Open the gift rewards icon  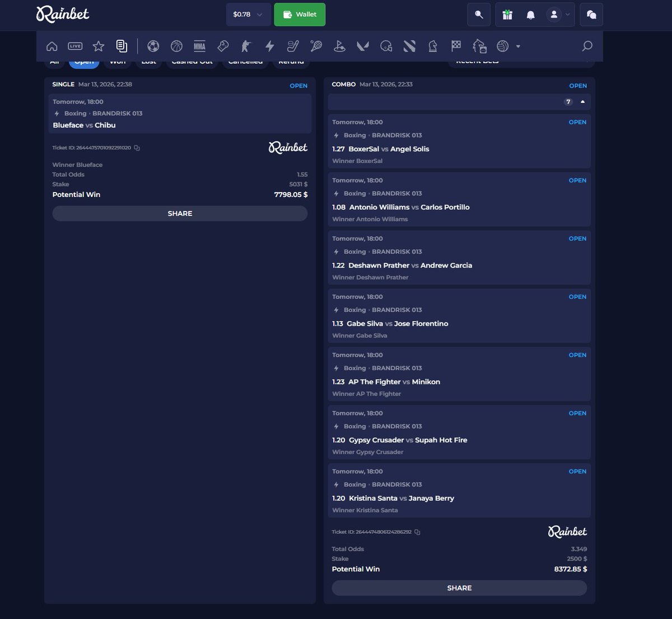coord(507,15)
